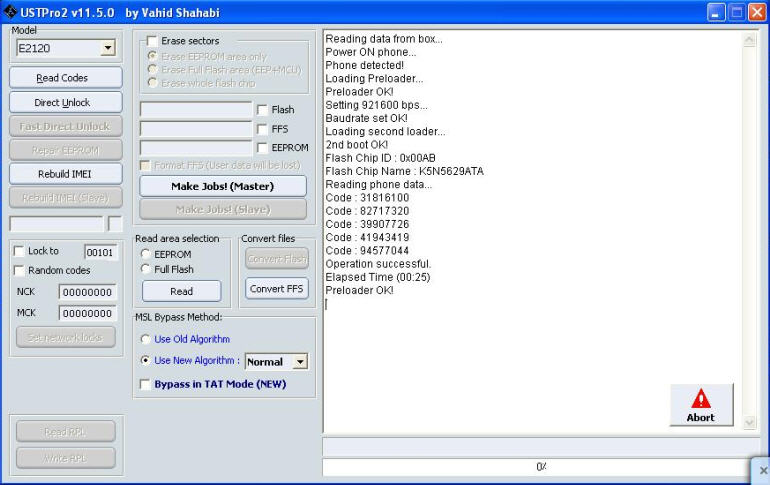Click the USTPro2 app icon in title bar
This screenshot has height=485, width=770.
pos(10,11)
